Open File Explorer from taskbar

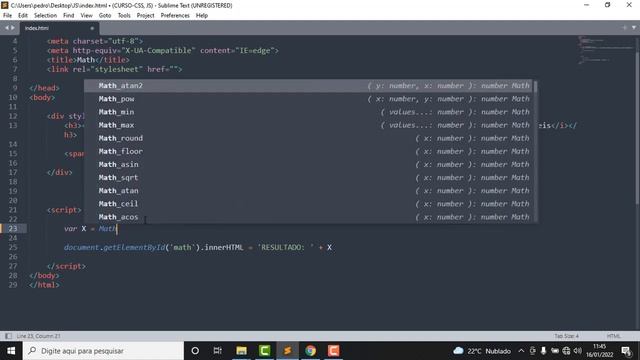point(241,351)
